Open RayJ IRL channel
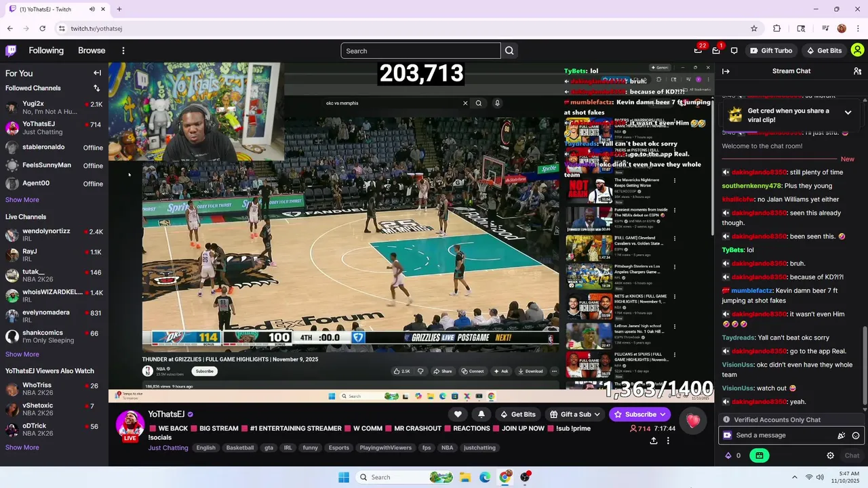 point(54,255)
